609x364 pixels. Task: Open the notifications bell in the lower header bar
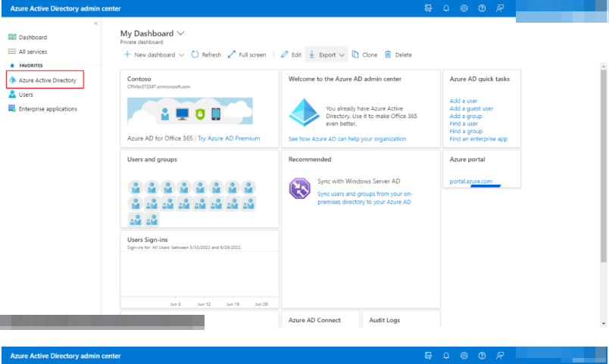[x=446, y=356]
